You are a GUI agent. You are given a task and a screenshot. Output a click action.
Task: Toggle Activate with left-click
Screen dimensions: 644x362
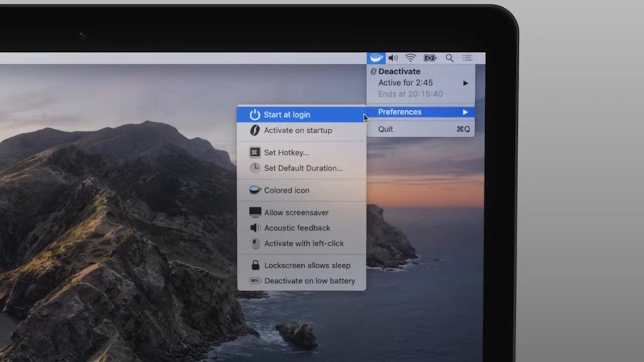(303, 243)
